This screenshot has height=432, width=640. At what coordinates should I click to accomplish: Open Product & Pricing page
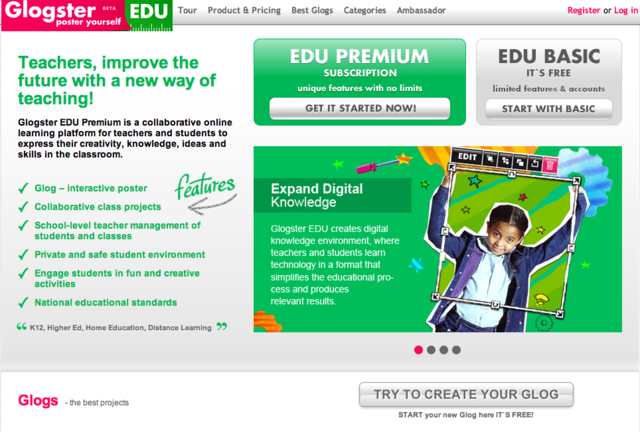point(244,10)
